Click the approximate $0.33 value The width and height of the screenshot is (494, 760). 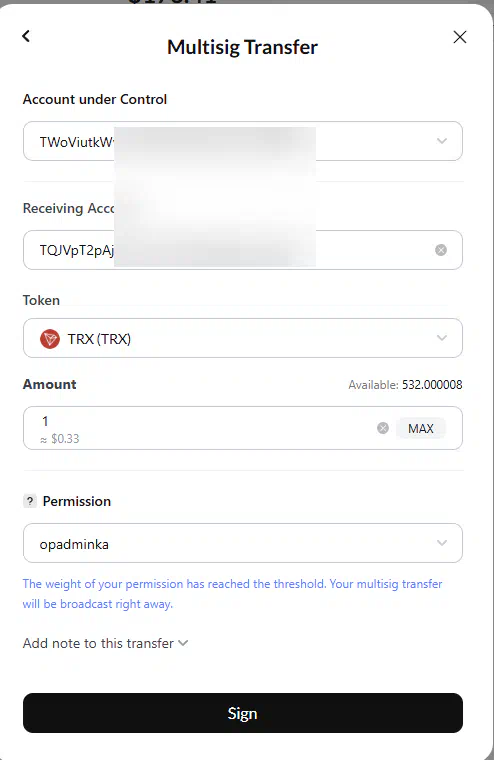pos(60,439)
